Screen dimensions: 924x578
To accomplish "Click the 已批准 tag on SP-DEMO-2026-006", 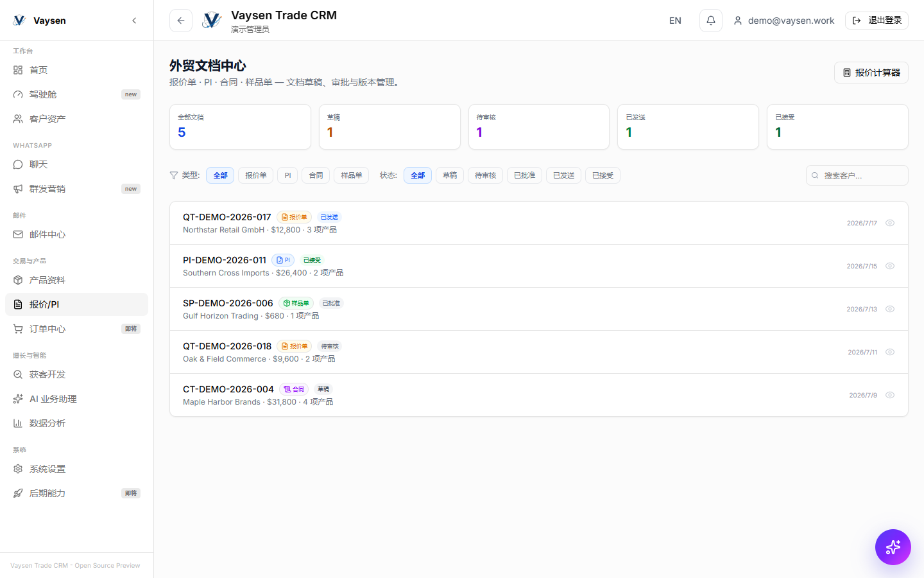I will coord(331,303).
